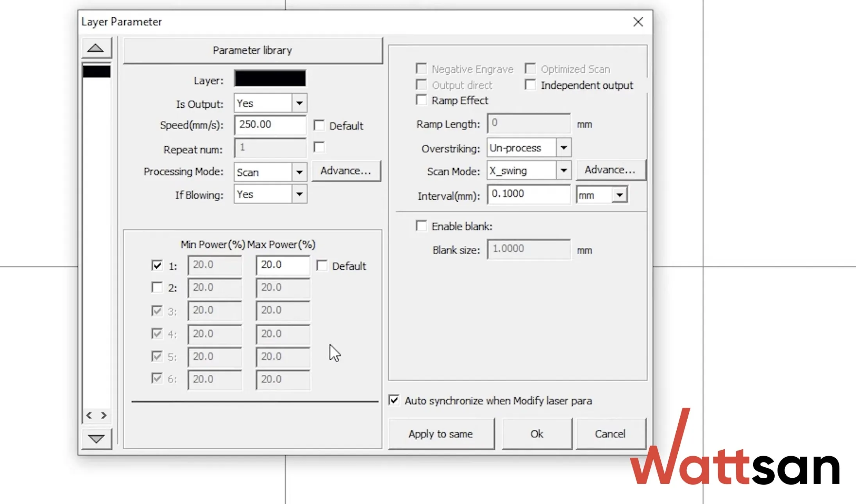Confirm with the Ok button
This screenshot has height=504, width=856.
[537, 434]
